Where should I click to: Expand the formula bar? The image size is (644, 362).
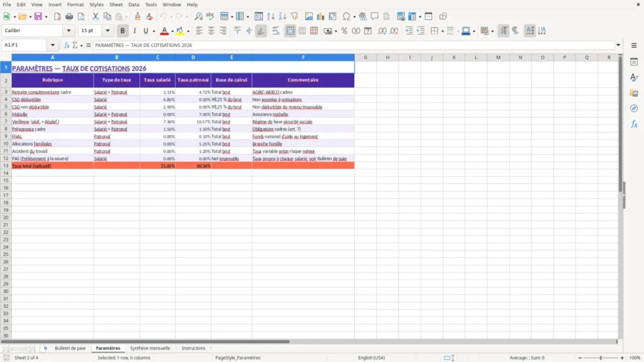pos(618,45)
